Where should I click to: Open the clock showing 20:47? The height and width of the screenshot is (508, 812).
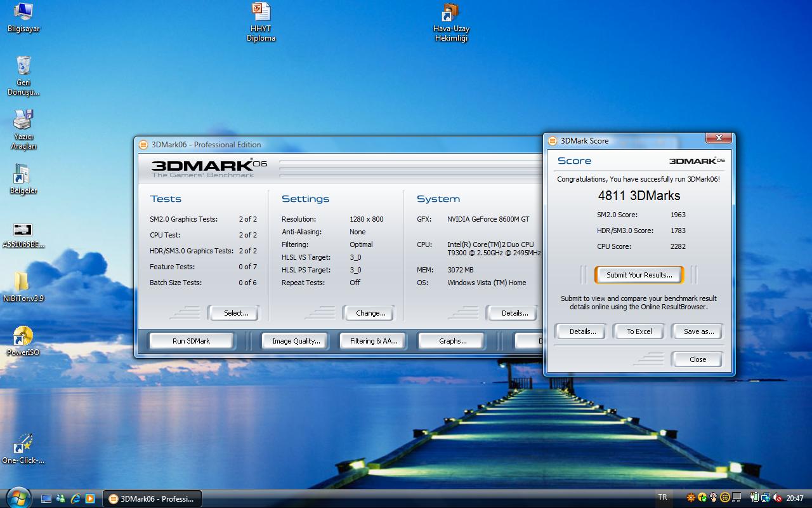795,498
